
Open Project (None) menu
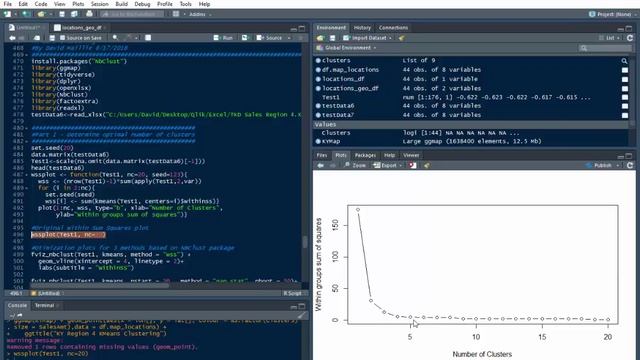point(612,14)
